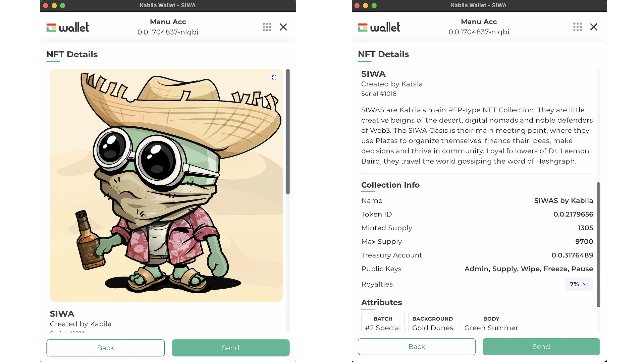Select the Background Gold Dunes attribute tag

[432, 323]
